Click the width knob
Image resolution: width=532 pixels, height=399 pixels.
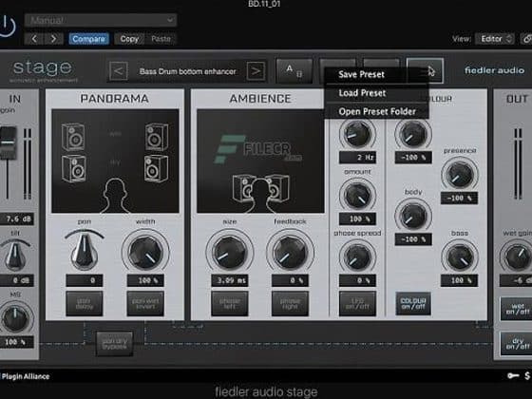[x=145, y=253]
